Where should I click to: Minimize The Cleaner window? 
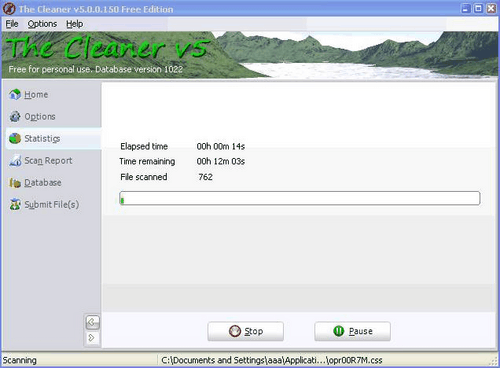pos(466,9)
